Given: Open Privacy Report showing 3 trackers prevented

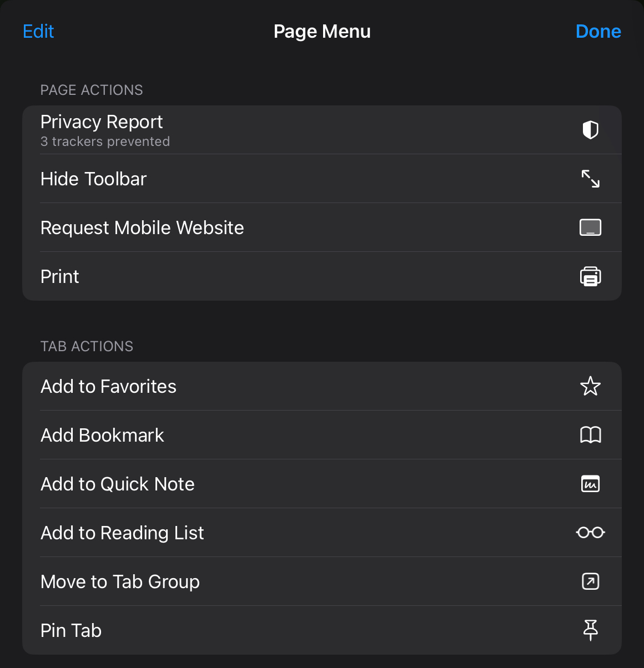Looking at the screenshot, I should point(322,130).
